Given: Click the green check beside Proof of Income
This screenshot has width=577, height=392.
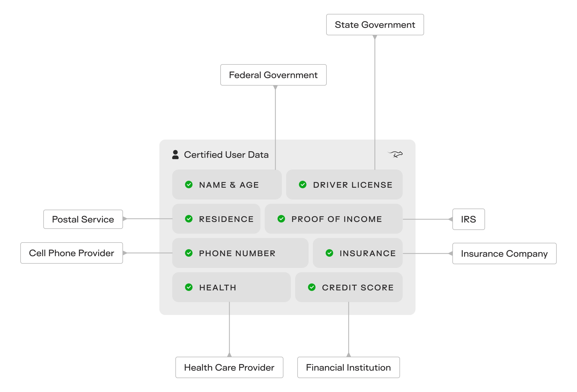Looking at the screenshot, I should (281, 219).
